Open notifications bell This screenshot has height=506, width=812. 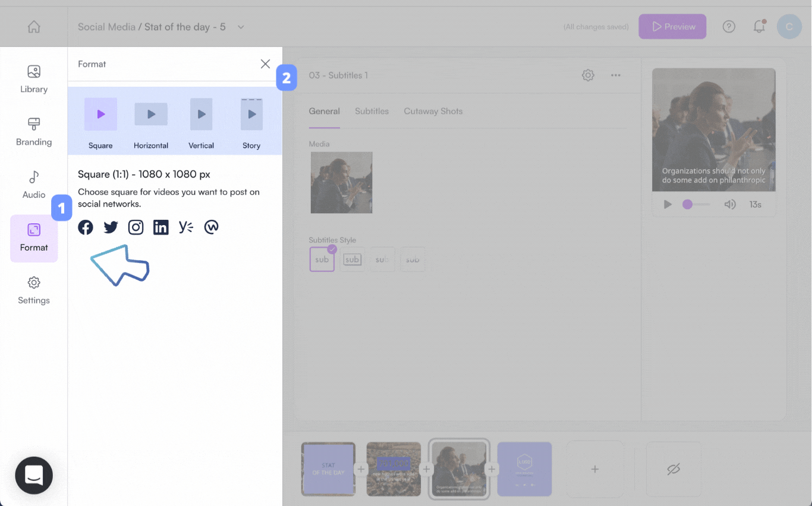pos(759,27)
